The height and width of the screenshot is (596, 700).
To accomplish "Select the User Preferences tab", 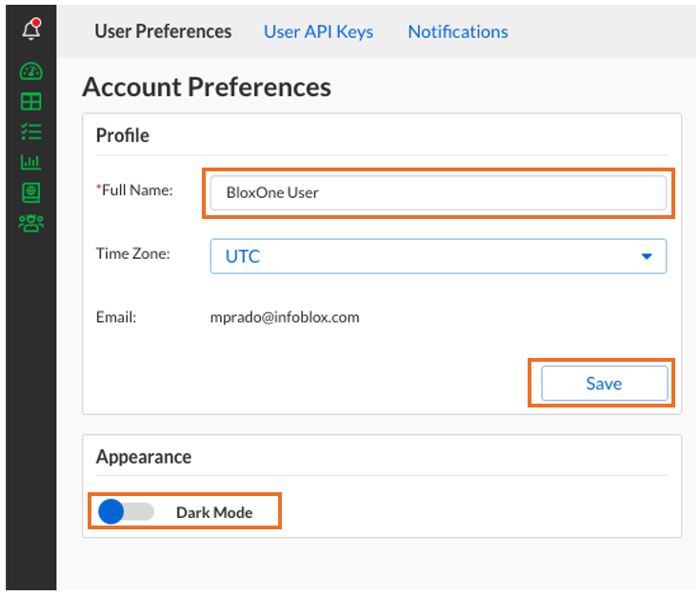I will pos(163,31).
